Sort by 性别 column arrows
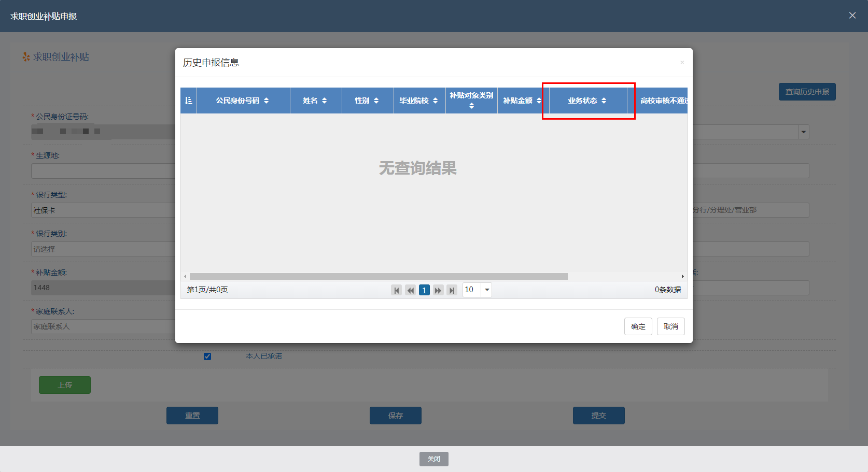This screenshot has height=472, width=868. pyautogui.click(x=376, y=101)
